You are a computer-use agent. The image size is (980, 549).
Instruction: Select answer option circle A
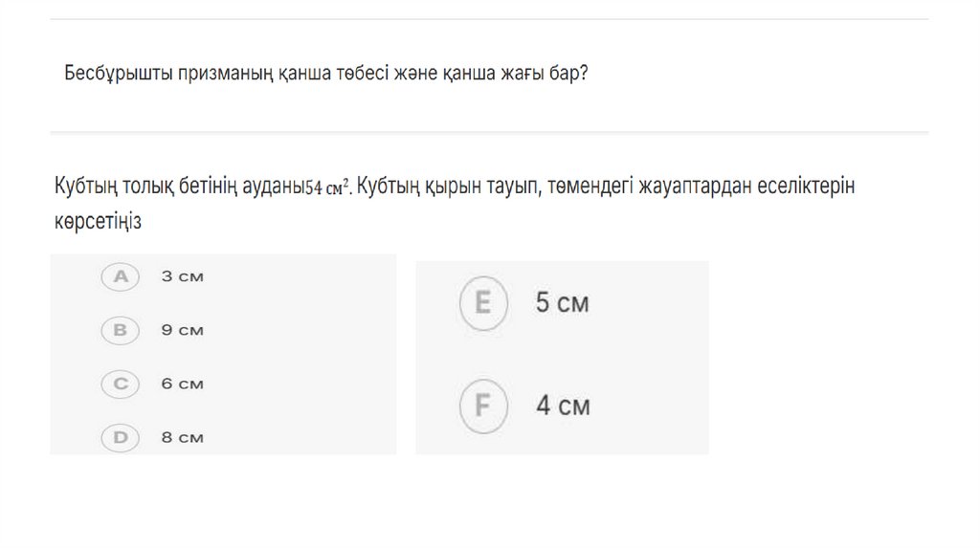[121, 276]
